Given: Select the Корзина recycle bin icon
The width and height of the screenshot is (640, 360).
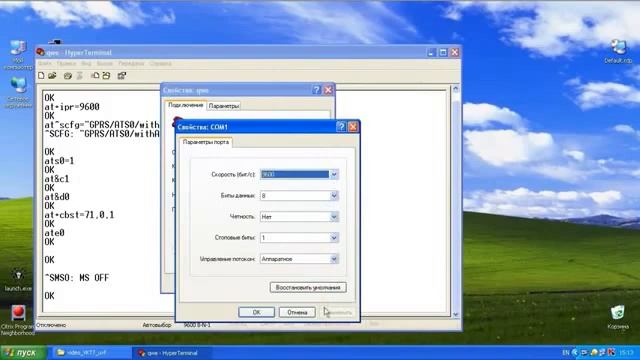Looking at the screenshot, I should 618,317.
